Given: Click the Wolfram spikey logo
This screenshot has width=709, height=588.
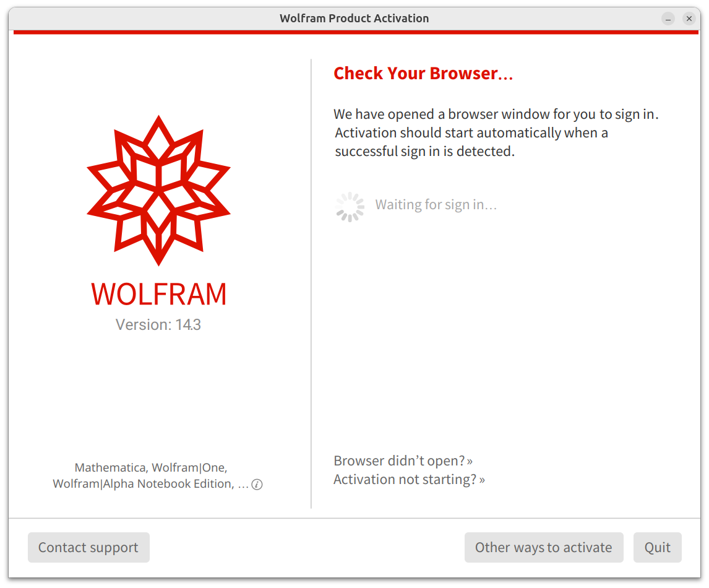Looking at the screenshot, I should pyautogui.click(x=159, y=191).
